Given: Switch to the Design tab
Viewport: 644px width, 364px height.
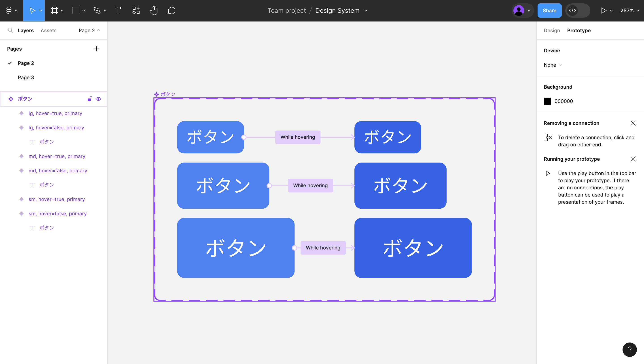Looking at the screenshot, I should [551, 30].
